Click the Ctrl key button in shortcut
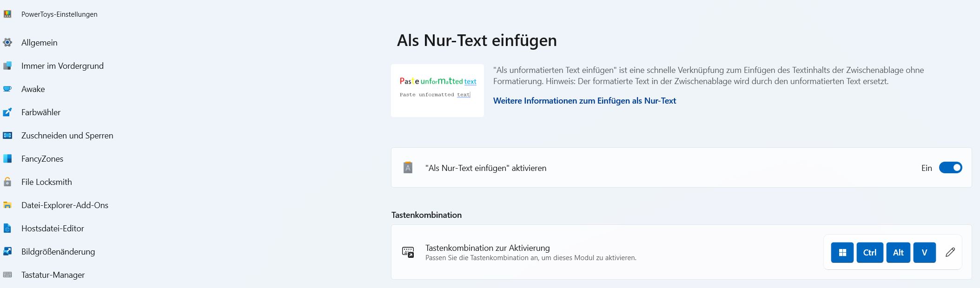 tap(870, 253)
